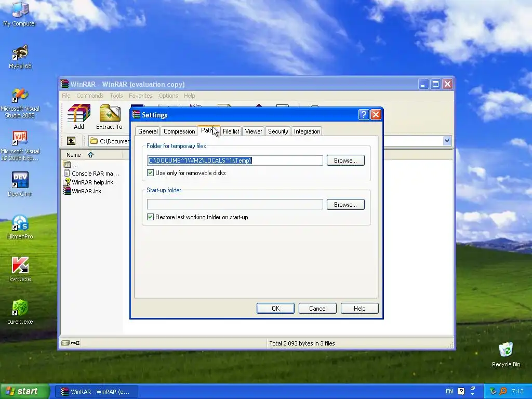Viewport: 532px width, 399px height.
Task: Select Microsoft Visual J# 2005 Express icon
Action: 20,146
